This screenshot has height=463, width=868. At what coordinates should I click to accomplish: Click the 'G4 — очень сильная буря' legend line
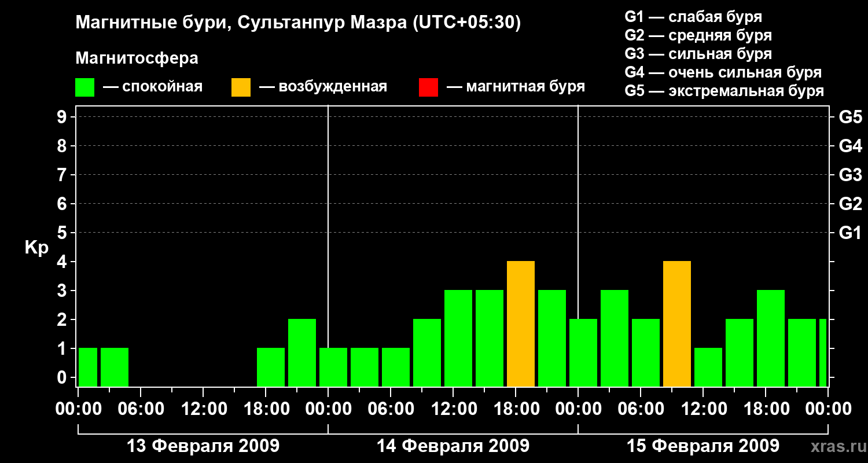pos(723,72)
